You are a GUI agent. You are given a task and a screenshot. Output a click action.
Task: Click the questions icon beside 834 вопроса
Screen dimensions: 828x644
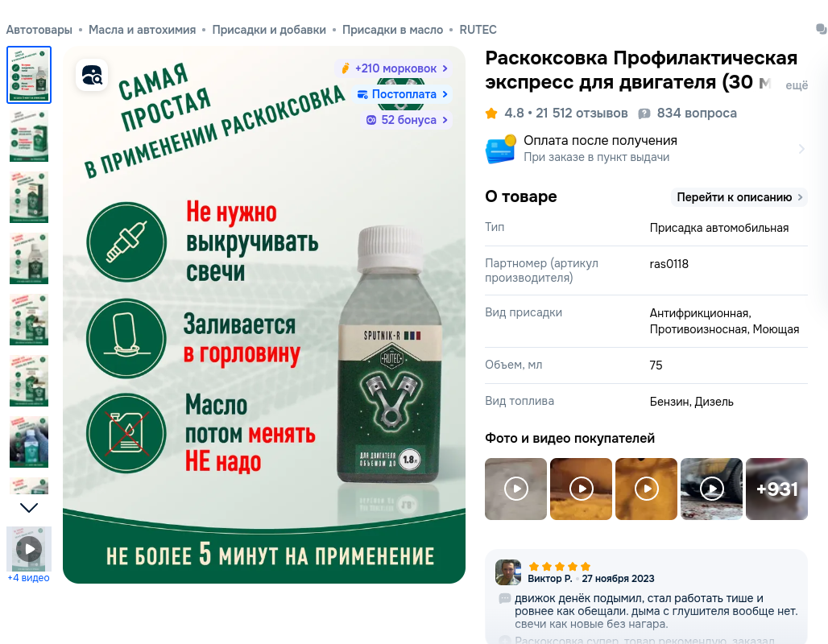pyautogui.click(x=644, y=114)
